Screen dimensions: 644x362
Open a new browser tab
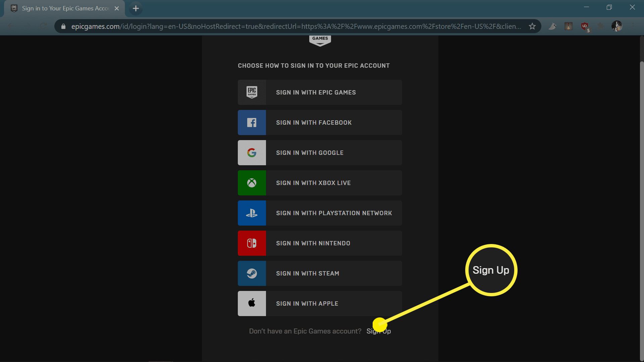click(136, 8)
